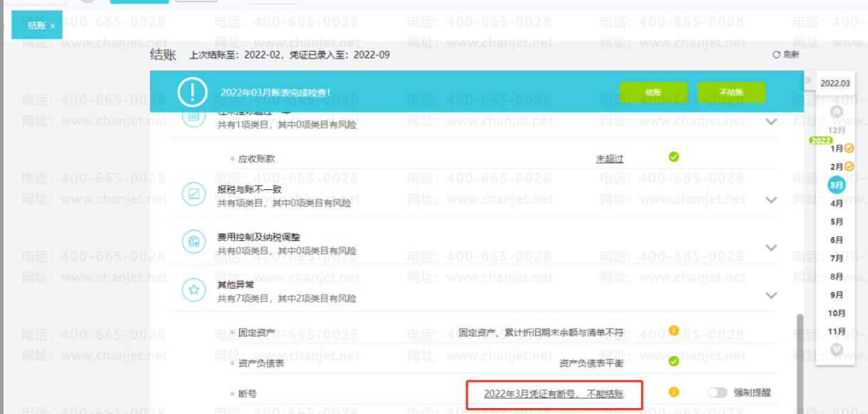Click orange warning icon for 断号
Viewport: 868px width, 414px height.
pos(674,392)
